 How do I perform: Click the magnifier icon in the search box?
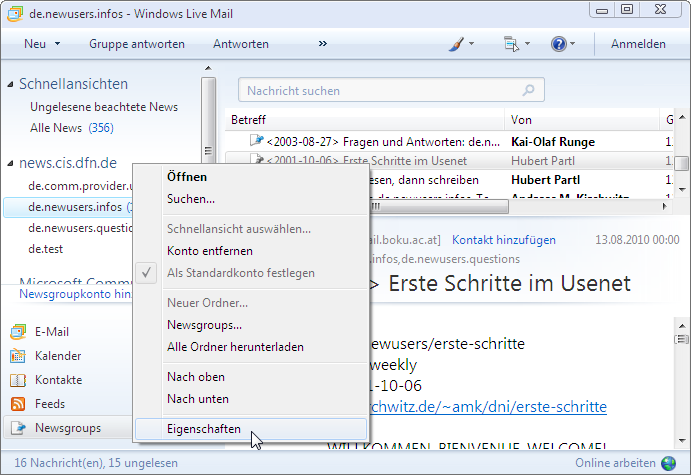(x=528, y=90)
